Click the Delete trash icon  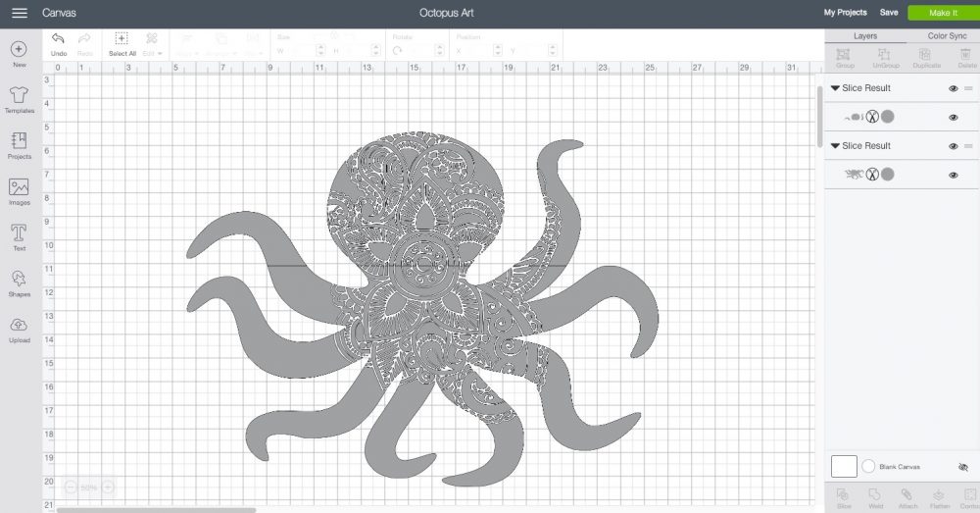966,54
